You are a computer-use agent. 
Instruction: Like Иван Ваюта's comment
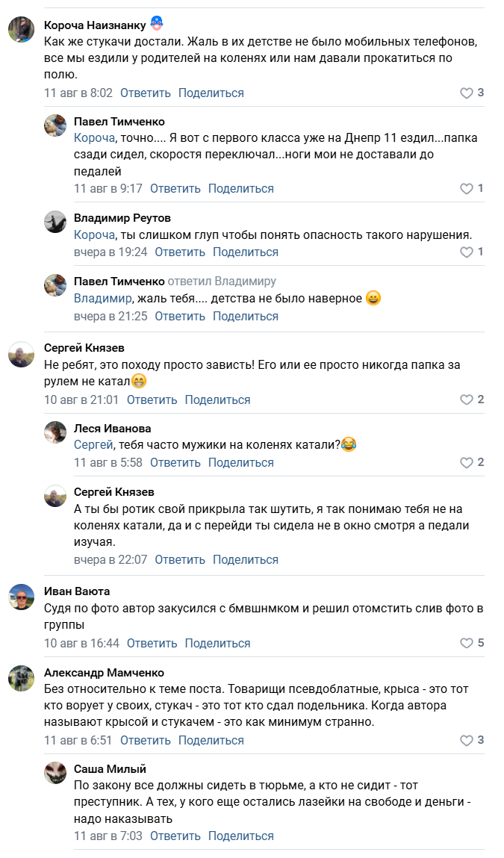[467, 643]
